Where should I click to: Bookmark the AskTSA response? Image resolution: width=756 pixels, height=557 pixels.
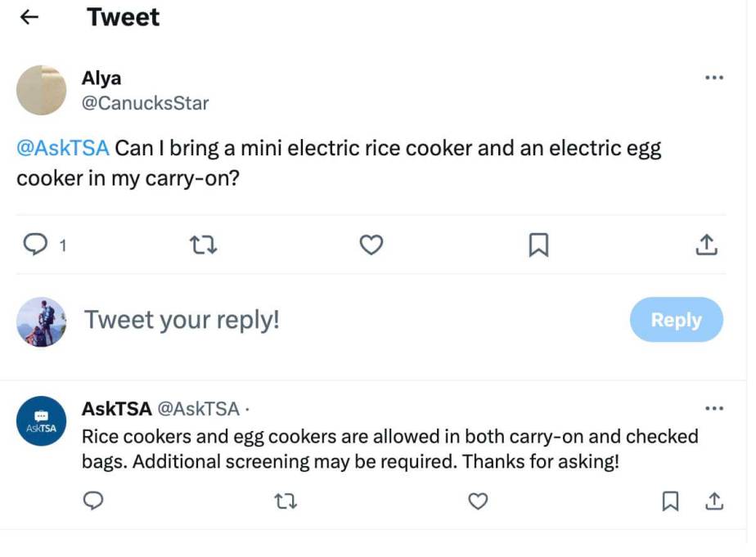click(x=670, y=501)
